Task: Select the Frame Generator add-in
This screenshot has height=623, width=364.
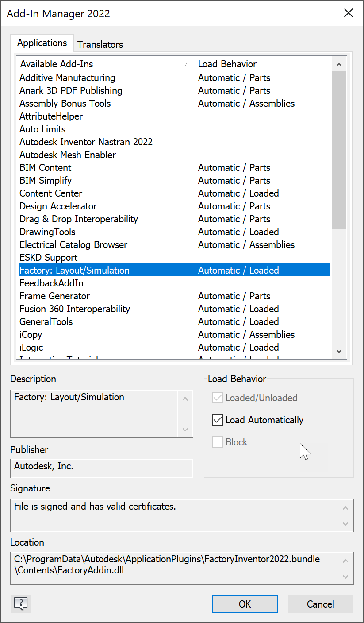Action: tap(54, 296)
